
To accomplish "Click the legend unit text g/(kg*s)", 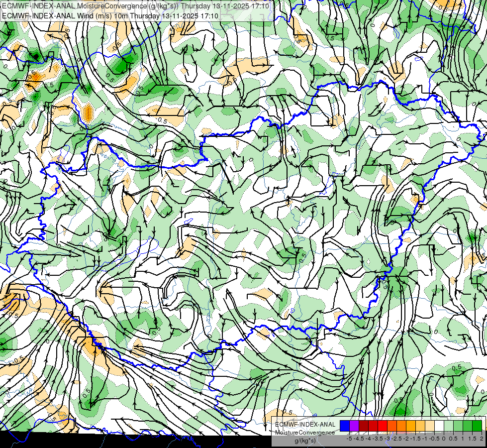I will 305,441.
